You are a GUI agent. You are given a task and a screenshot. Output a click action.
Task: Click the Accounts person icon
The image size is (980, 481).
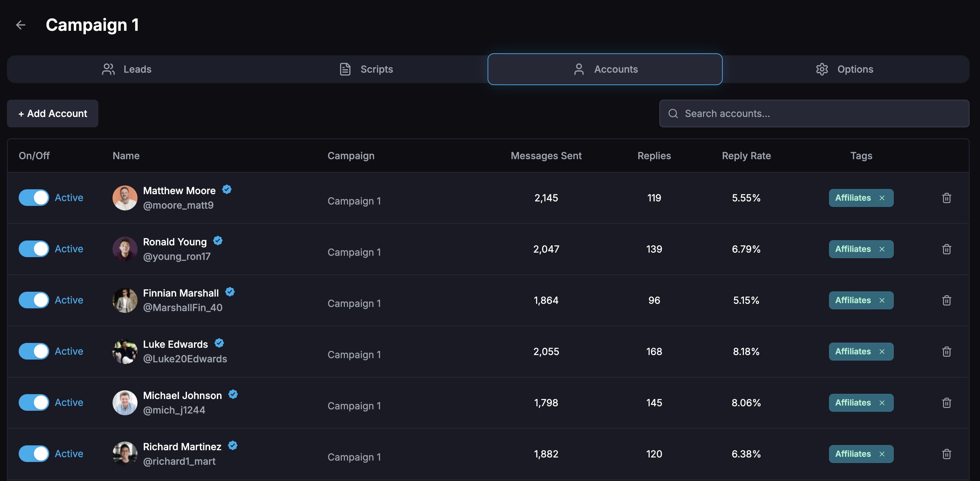click(x=579, y=69)
